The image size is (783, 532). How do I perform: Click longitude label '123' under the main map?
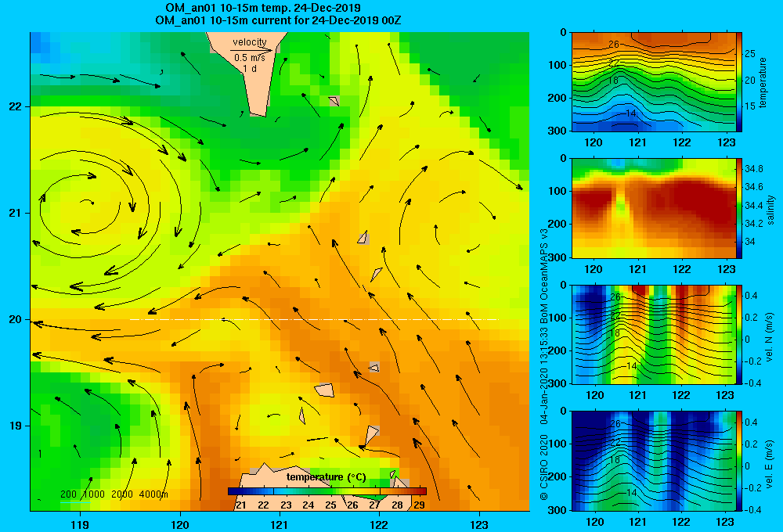click(479, 524)
